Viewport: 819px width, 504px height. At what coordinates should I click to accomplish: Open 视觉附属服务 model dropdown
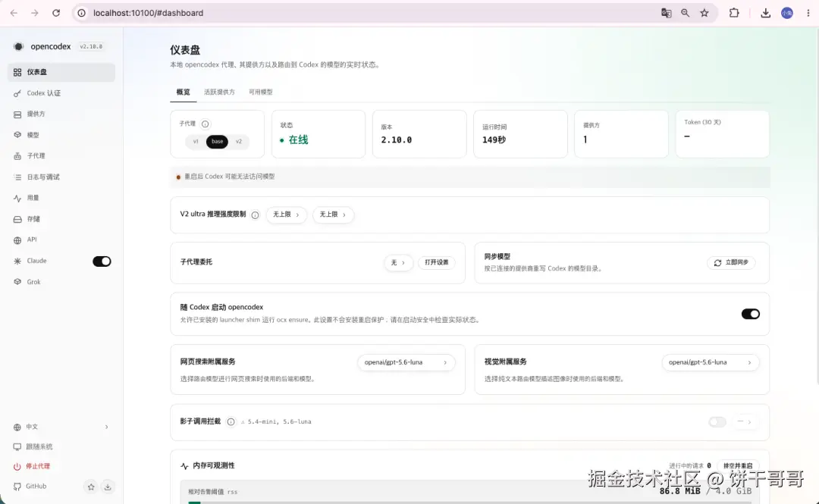pyautogui.click(x=711, y=362)
